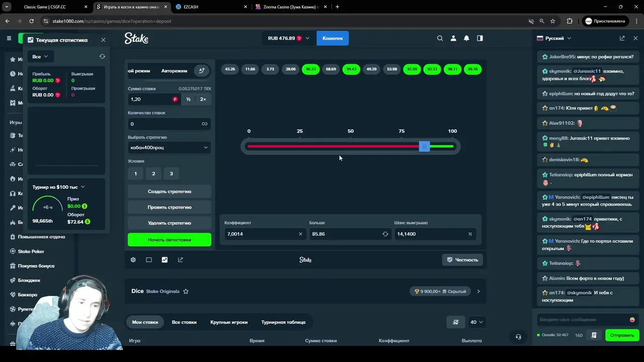Close the chat panel
The height and width of the screenshot is (362, 644).
pyautogui.click(x=635, y=38)
